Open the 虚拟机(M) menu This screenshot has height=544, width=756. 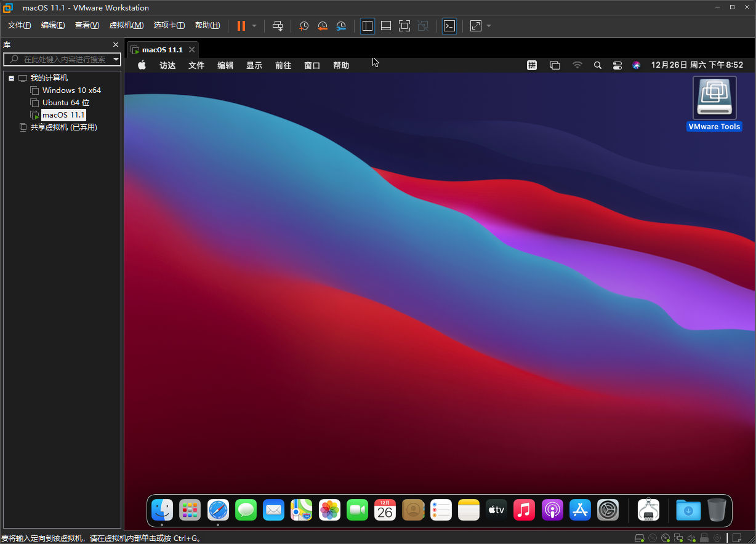tap(126, 25)
